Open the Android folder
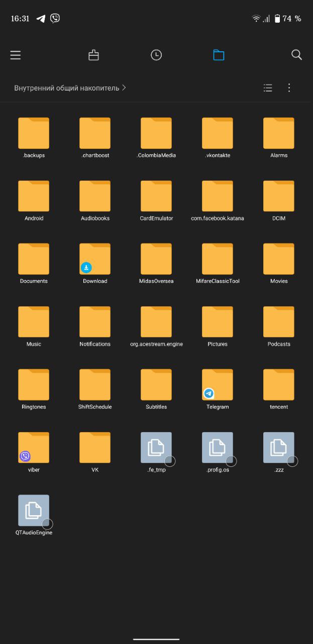 point(34,196)
